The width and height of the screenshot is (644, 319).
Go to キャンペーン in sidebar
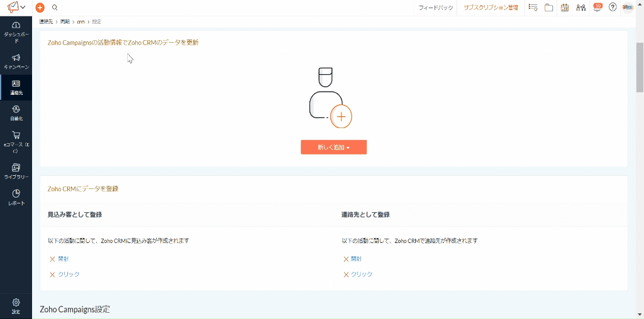(x=16, y=62)
